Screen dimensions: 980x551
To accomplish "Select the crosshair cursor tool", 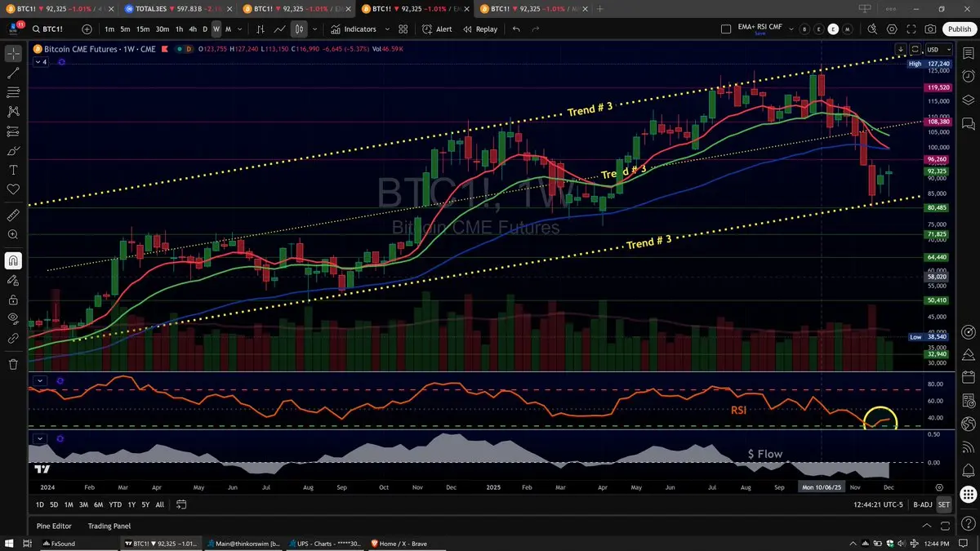I will click(x=13, y=54).
